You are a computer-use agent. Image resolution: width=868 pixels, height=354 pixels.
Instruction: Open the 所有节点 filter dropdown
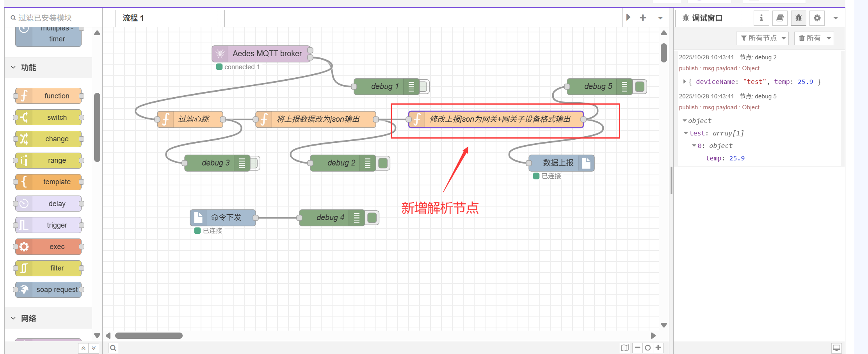tap(762, 38)
